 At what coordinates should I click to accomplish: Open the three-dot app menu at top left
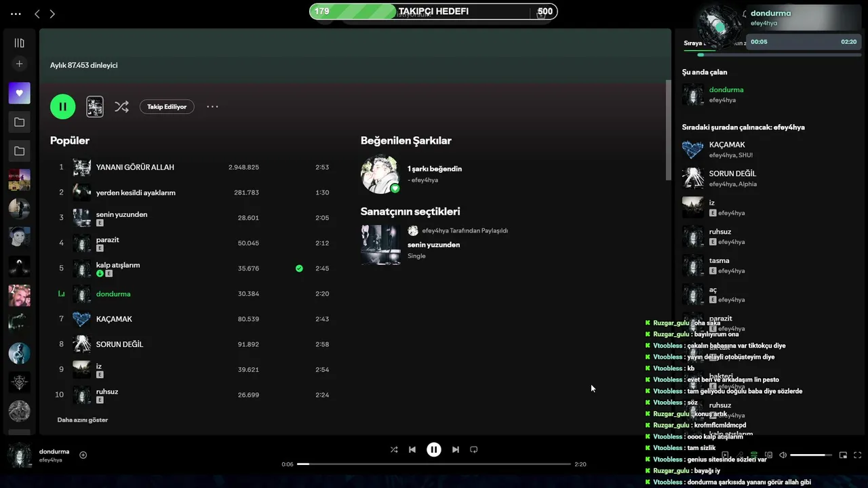click(x=16, y=14)
